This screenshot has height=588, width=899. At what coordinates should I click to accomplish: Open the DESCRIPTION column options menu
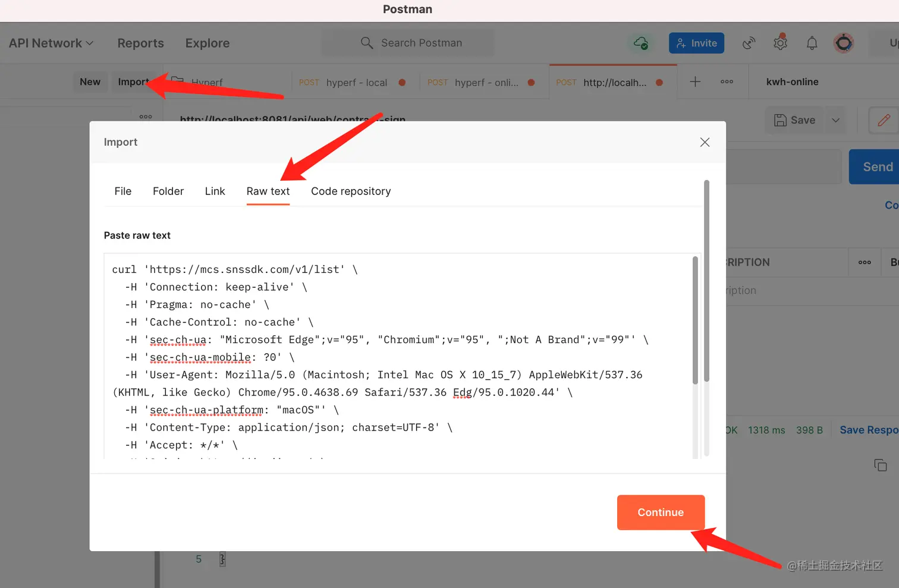[865, 262]
